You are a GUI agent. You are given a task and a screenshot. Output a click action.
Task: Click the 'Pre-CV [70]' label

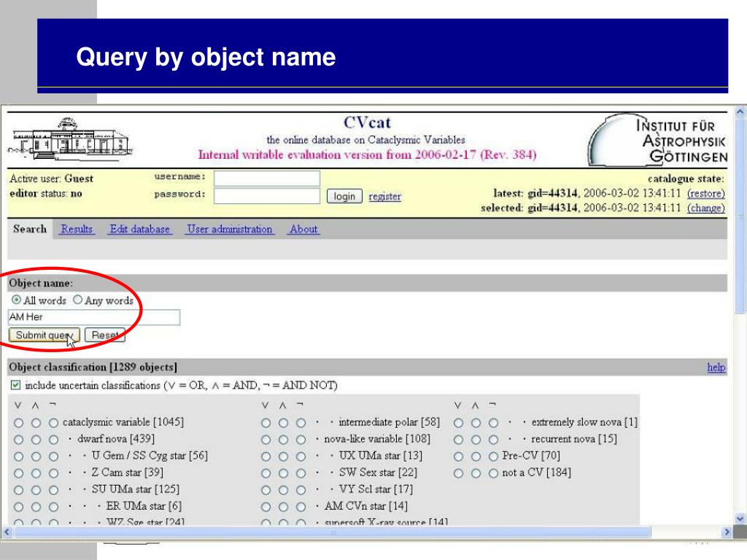coord(531,456)
